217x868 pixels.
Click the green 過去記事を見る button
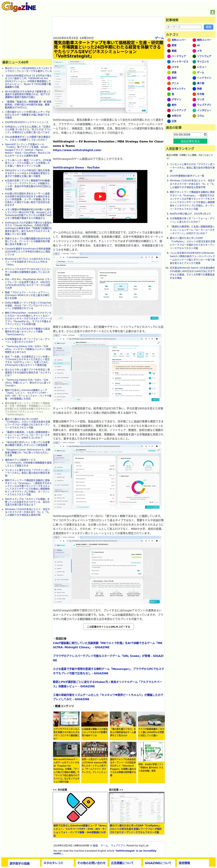[190, 141]
